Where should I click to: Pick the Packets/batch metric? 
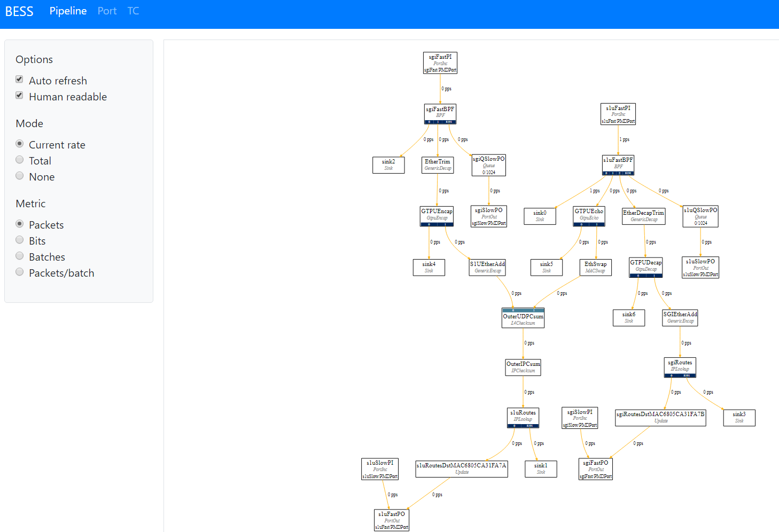20,272
